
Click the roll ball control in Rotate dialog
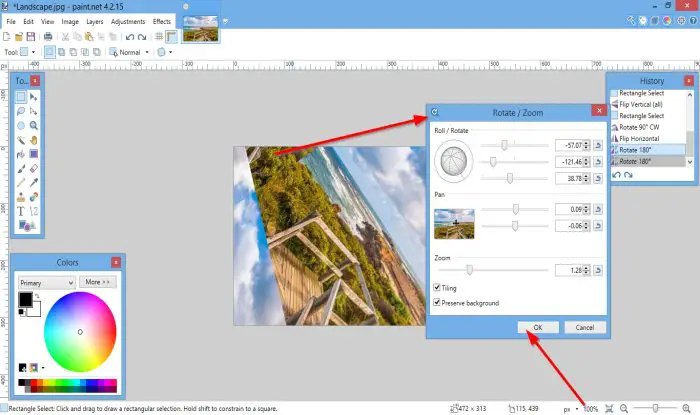pos(454,161)
